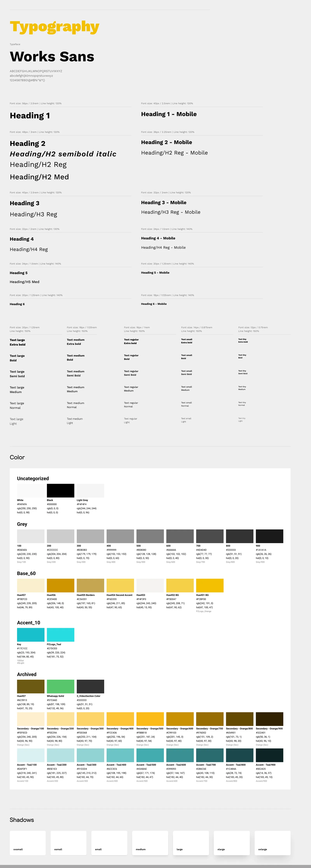Select the Light Grey swatch
The width and height of the screenshot is (311, 868).
coord(90,490)
